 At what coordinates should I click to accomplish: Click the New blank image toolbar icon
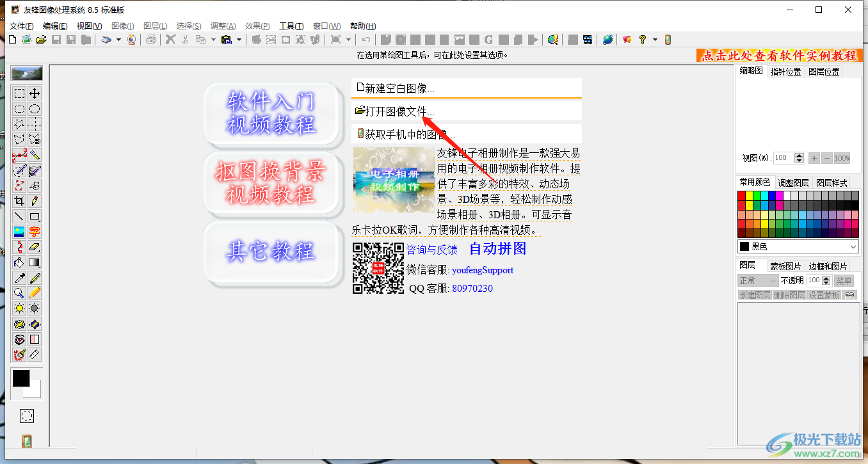[x=13, y=40]
